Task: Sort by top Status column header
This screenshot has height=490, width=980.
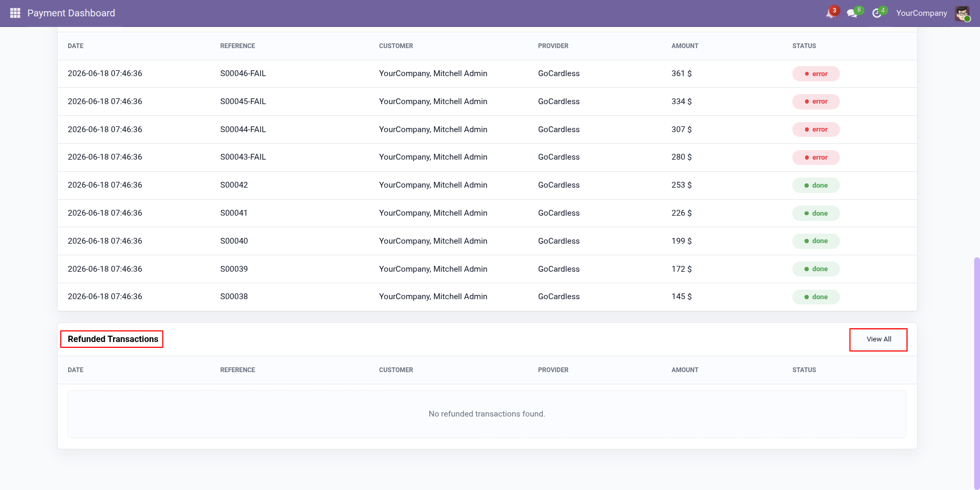Action: pos(804,46)
